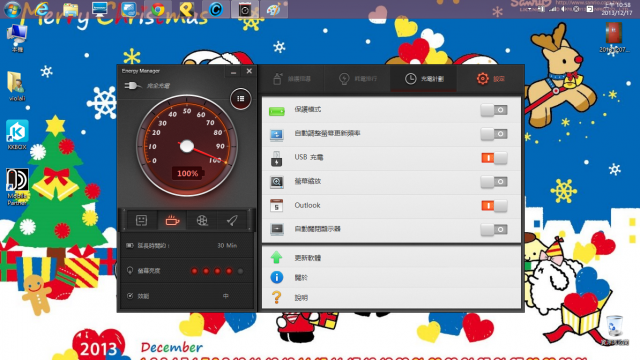The height and width of the screenshot is (360, 640).
Task: Select the coffee cup mode
Action: click(172, 220)
